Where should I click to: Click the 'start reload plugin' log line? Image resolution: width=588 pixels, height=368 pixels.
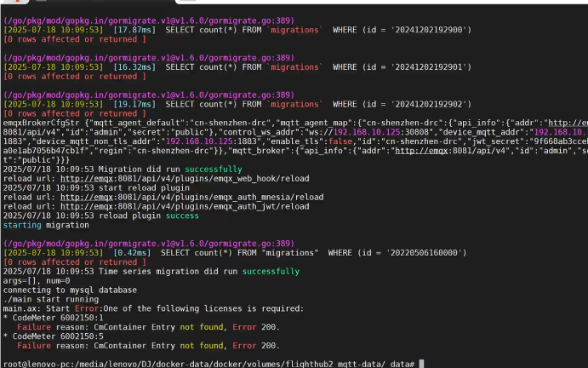click(x=96, y=187)
